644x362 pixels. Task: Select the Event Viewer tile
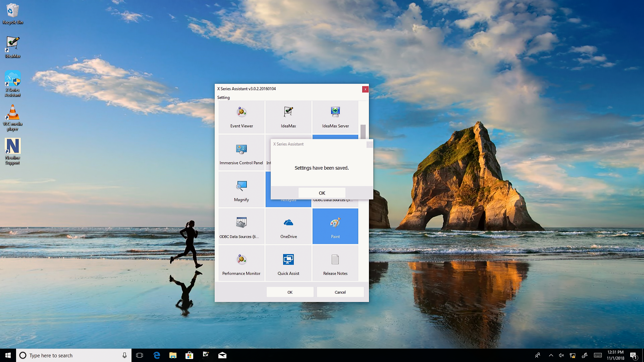[241, 117]
